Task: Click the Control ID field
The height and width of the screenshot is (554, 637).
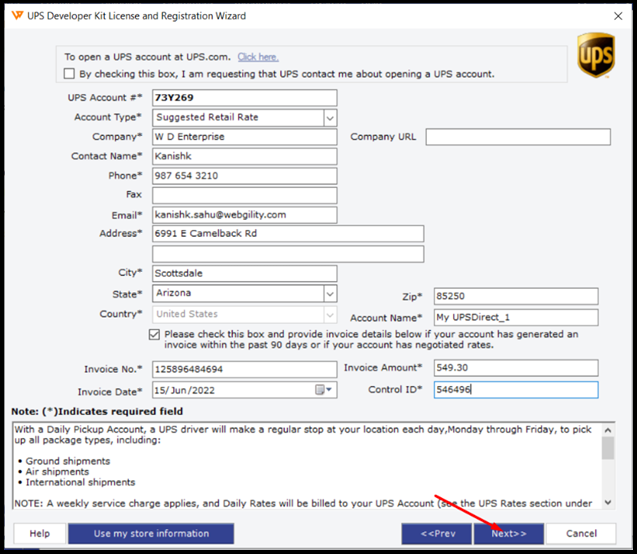Action: click(516, 390)
